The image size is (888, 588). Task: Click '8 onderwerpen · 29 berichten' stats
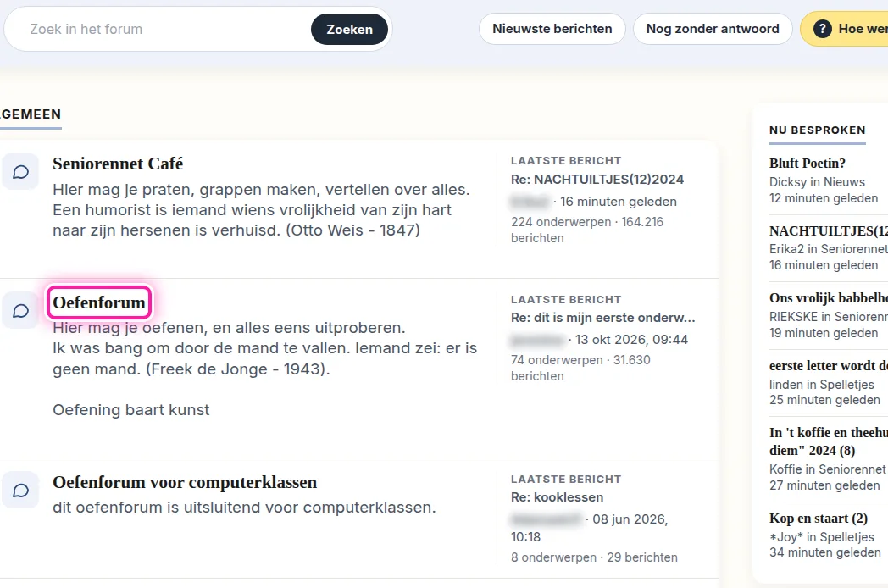tap(594, 557)
